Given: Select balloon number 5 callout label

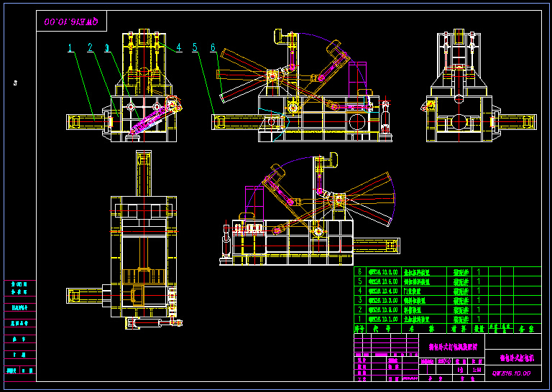Looking at the screenshot, I should 195,47.
